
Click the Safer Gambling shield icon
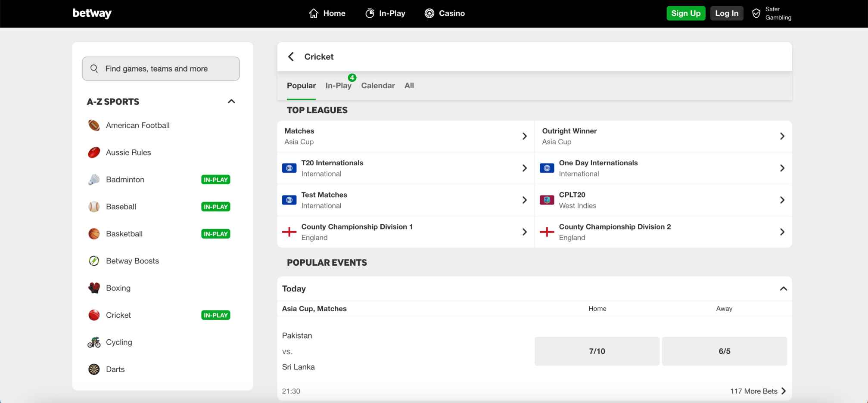point(756,13)
